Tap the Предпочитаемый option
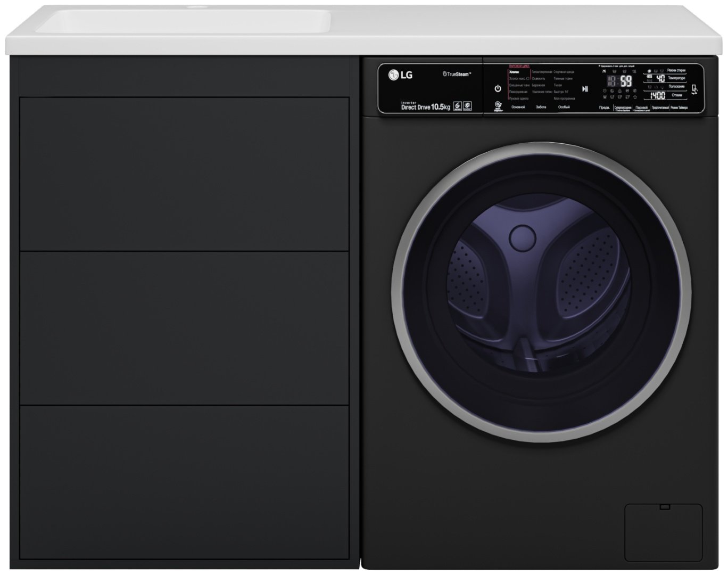 tap(660, 108)
